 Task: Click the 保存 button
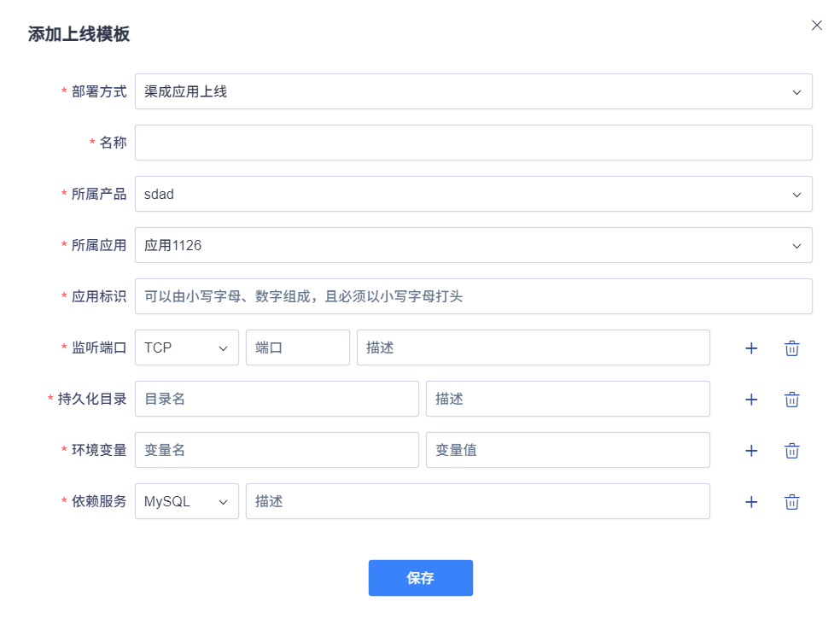tap(420, 578)
